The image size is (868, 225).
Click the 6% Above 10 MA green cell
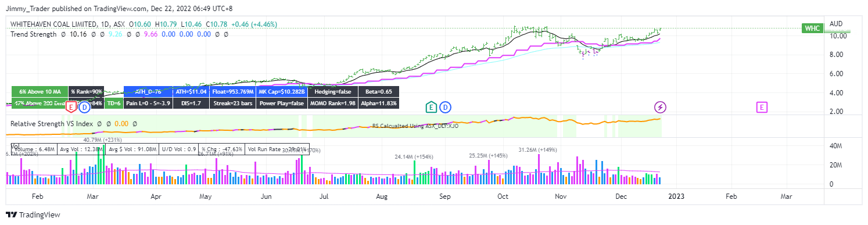pyautogui.click(x=40, y=92)
